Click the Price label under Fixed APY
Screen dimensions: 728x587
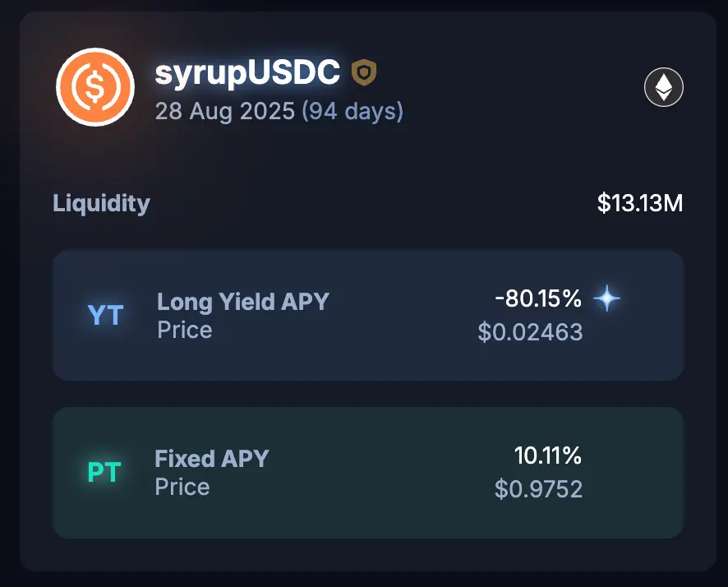pyautogui.click(x=182, y=487)
